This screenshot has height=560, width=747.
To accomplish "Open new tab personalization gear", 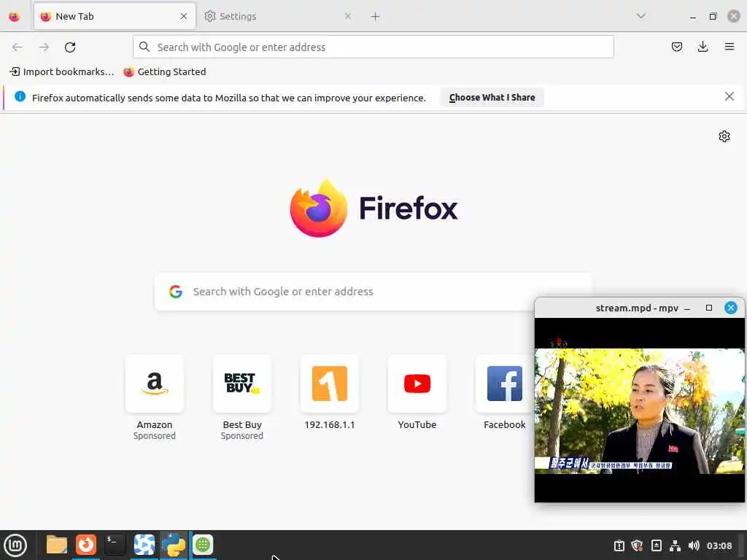I will point(724,136).
